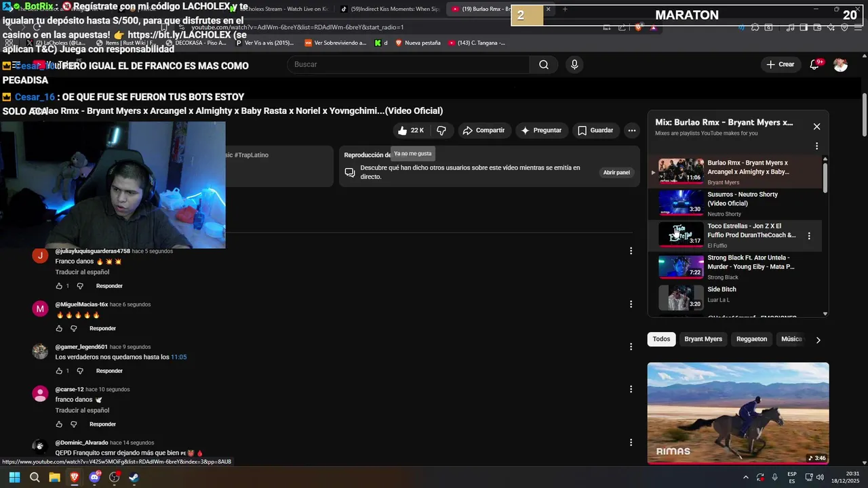
Task: Save video with Guardar button
Action: (x=595, y=130)
